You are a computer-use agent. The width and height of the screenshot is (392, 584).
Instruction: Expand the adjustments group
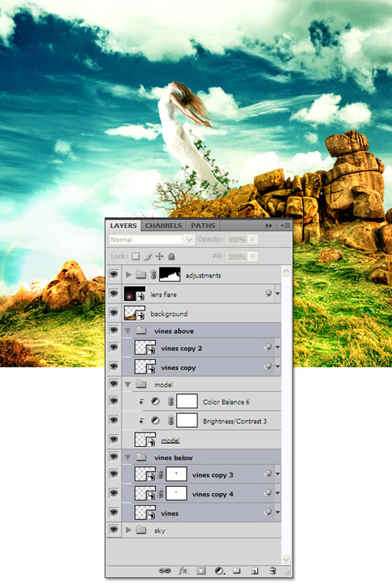(x=129, y=275)
